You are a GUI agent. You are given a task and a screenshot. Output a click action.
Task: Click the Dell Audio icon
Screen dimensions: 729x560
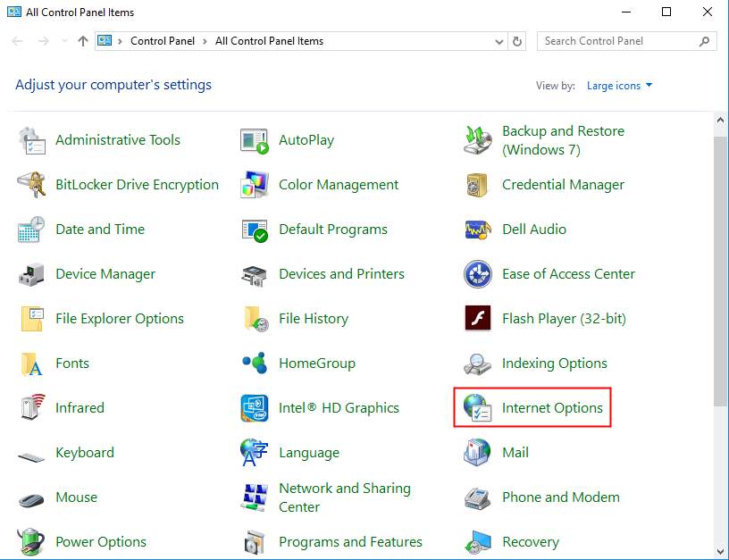click(478, 230)
